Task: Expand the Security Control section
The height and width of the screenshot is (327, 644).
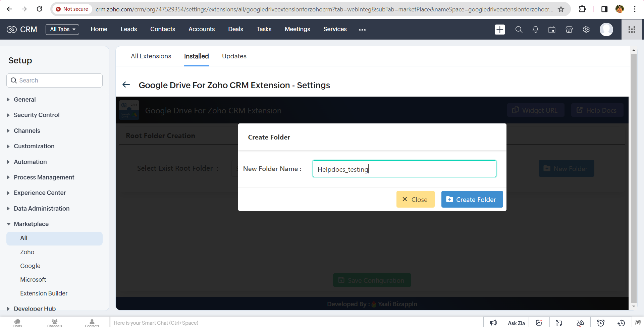Action: 36,115
